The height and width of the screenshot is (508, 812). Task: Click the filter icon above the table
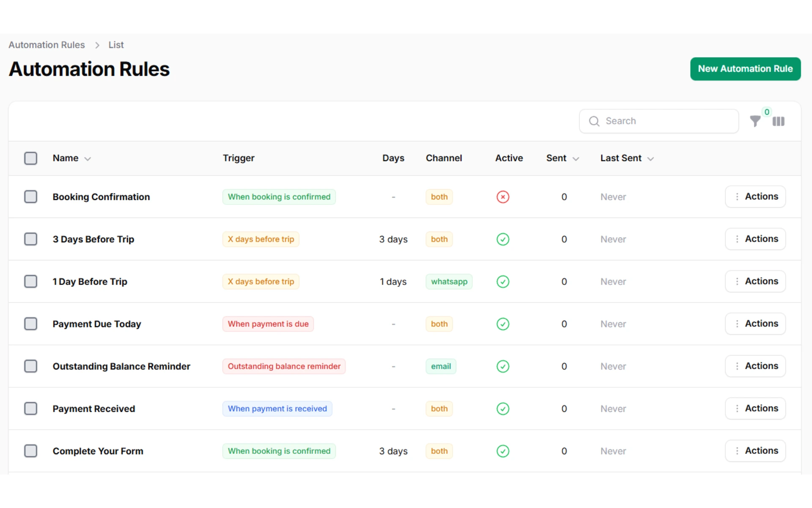pos(755,121)
